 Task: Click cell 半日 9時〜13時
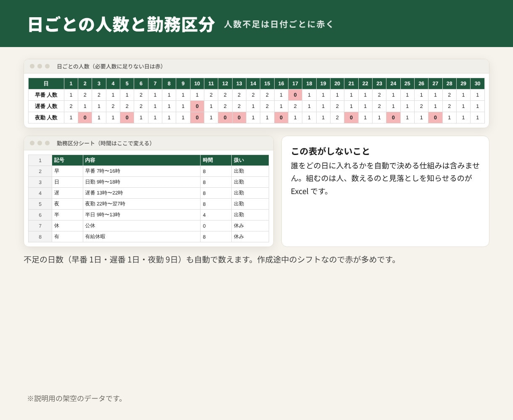pyautogui.click(x=142, y=215)
